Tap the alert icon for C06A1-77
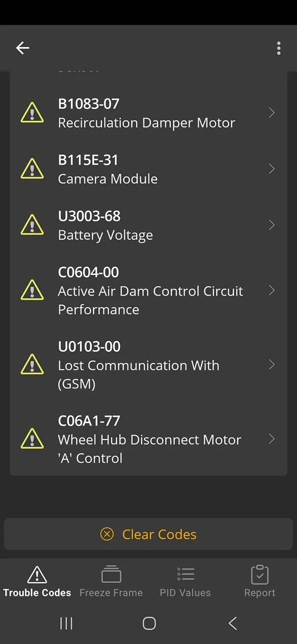This screenshot has height=644, width=297. tap(32, 439)
